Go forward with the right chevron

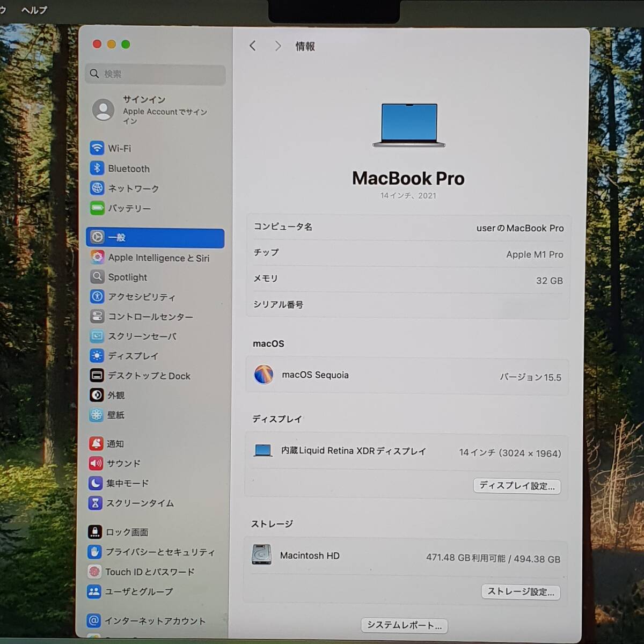pyautogui.click(x=277, y=46)
